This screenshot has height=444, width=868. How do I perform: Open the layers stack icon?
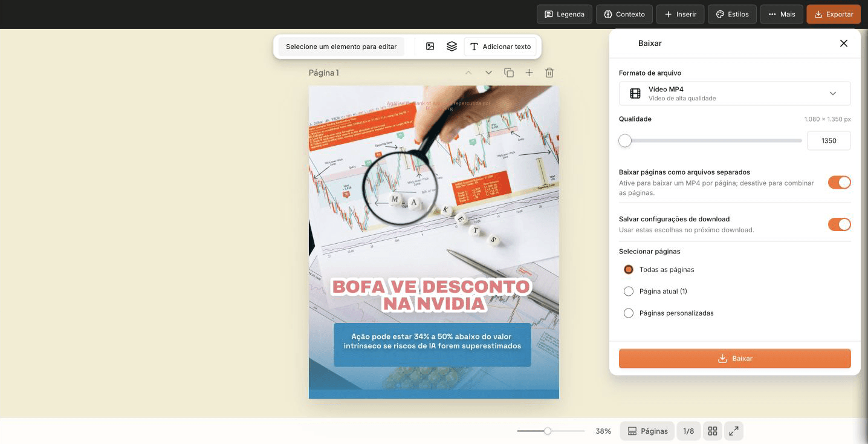[452, 47]
